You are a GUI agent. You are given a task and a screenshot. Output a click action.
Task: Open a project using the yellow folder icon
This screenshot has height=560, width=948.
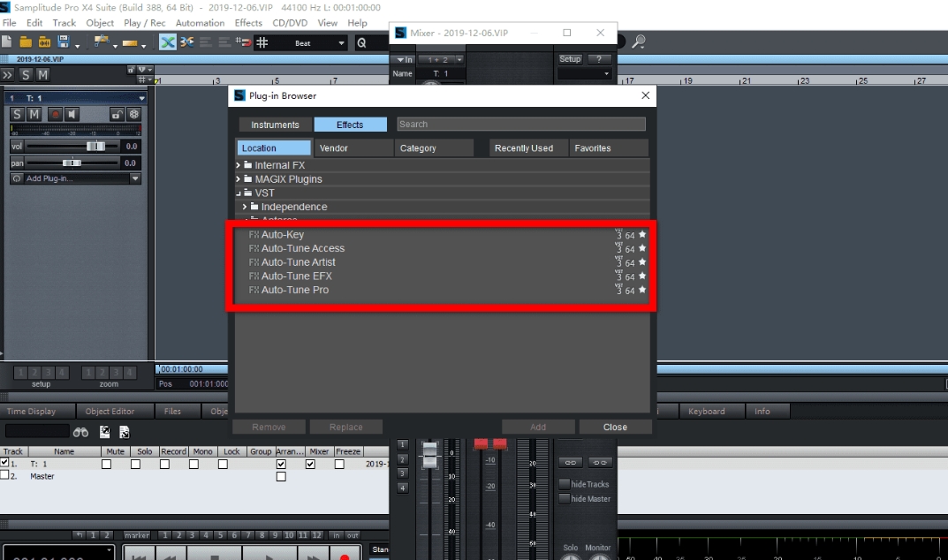[x=26, y=42]
